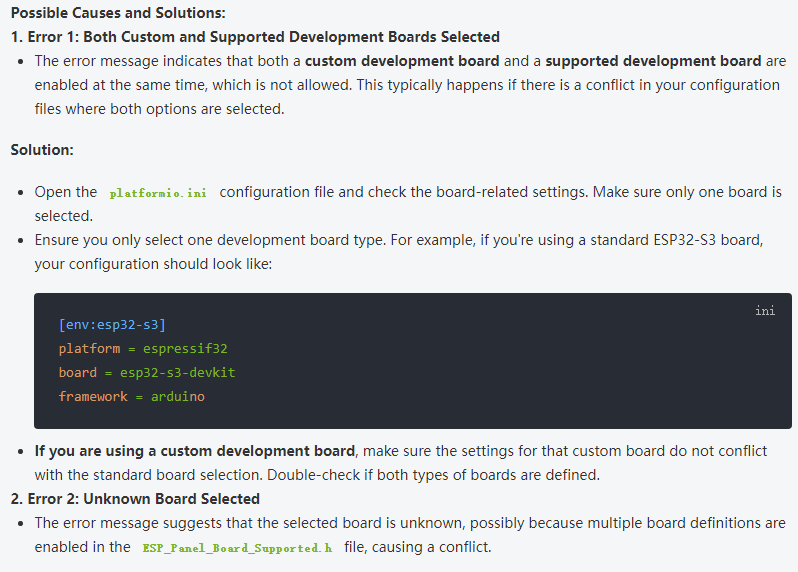Click the inline code 'ESP_Panel_Board_Supported.h'
The image size is (798, 572).
237,548
